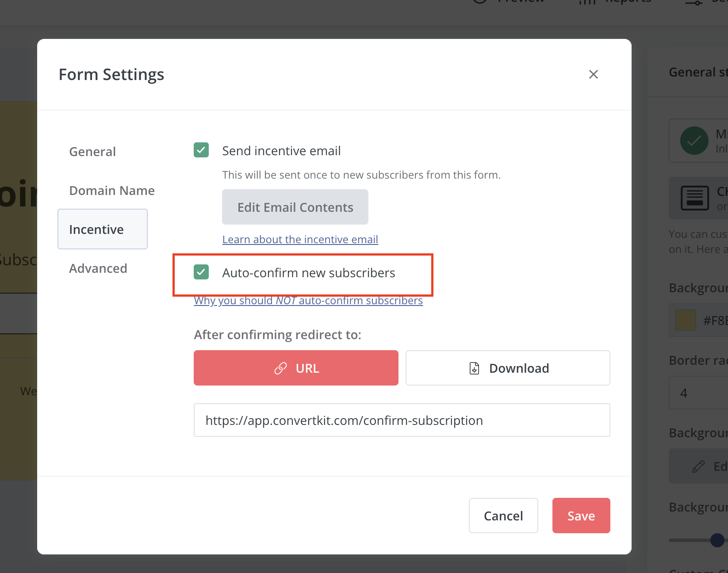This screenshot has width=728, height=573.
Task: Click the link icon on the URL button
Action: (x=280, y=368)
